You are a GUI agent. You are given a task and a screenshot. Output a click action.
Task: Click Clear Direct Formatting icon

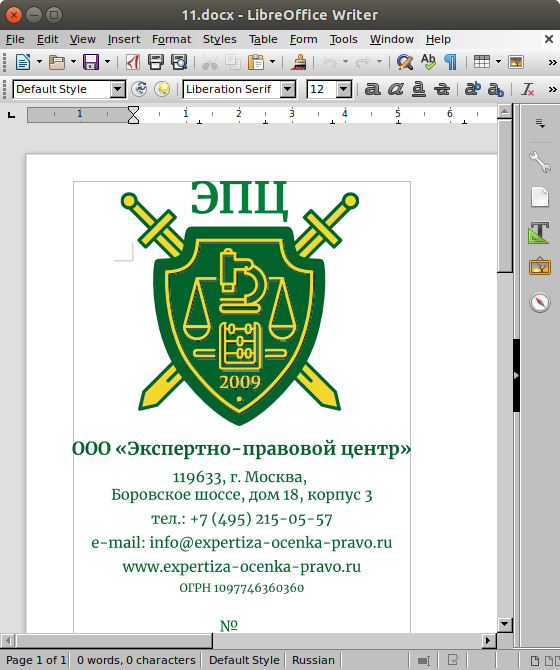click(528, 89)
